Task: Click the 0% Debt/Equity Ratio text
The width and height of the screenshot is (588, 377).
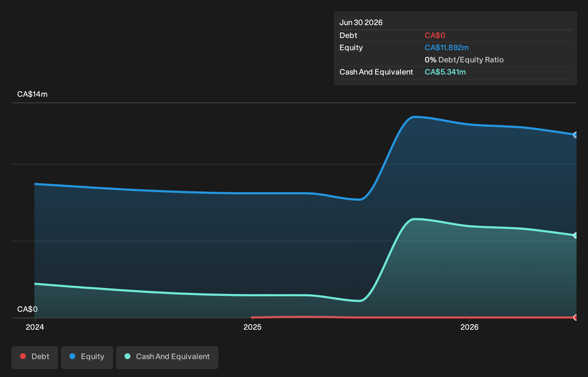Action: click(464, 60)
